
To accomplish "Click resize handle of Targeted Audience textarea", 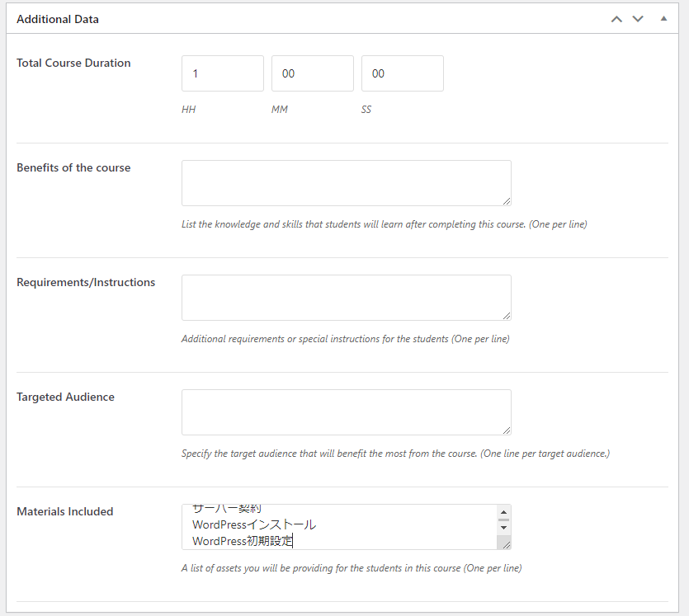I will [507, 430].
